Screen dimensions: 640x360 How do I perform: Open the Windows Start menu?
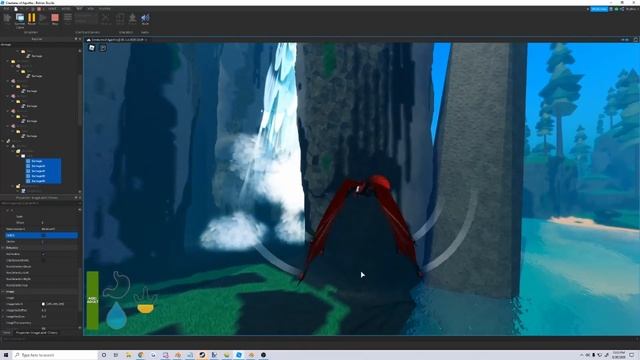pyautogui.click(x=6, y=355)
